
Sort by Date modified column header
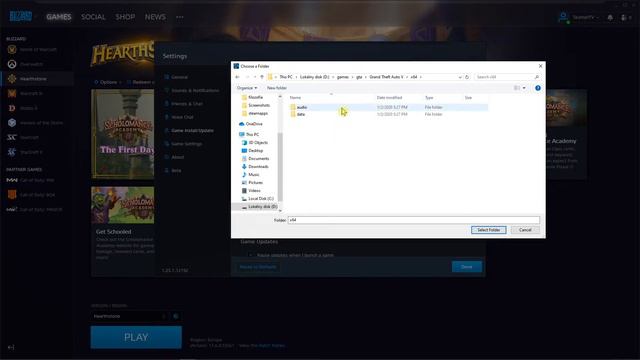[x=389, y=98]
